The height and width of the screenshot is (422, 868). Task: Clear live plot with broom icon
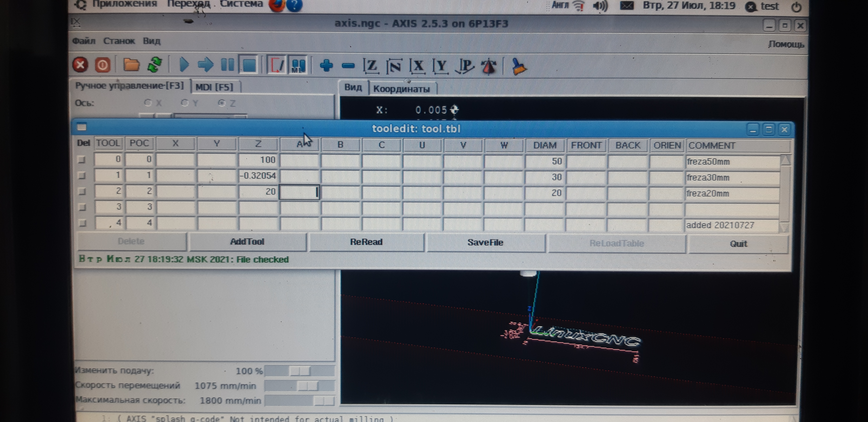[519, 66]
